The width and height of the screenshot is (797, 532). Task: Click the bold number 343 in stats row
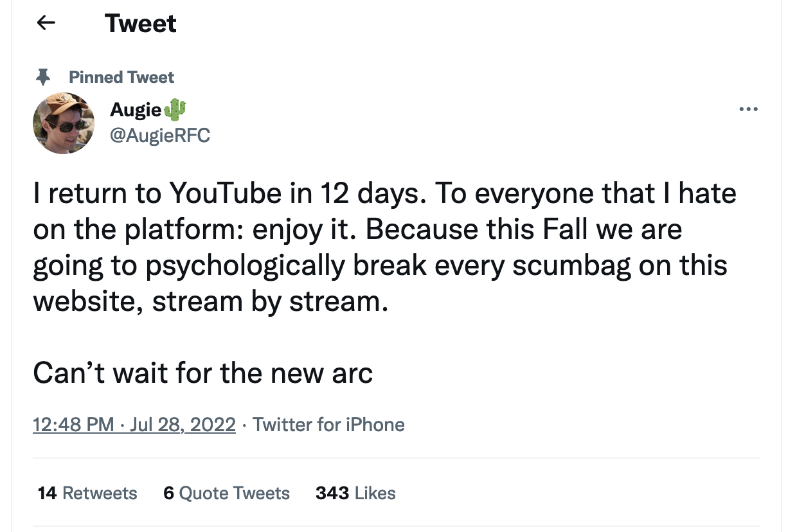[x=332, y=493]
